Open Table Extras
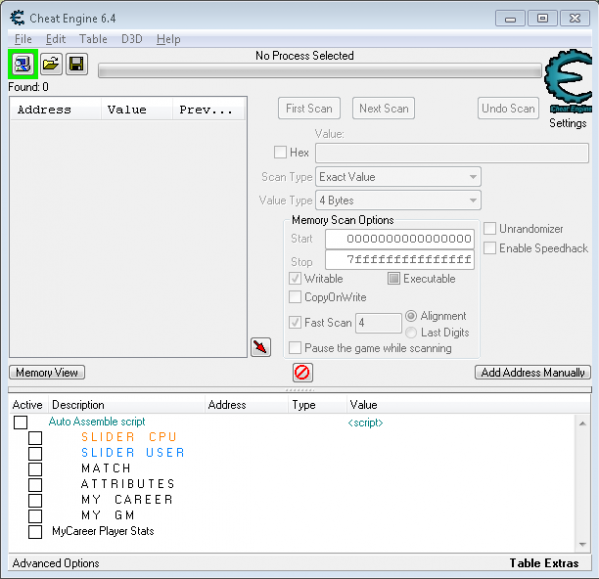The width and height of the screenshot is (599, 579). [x=544, y=563]
